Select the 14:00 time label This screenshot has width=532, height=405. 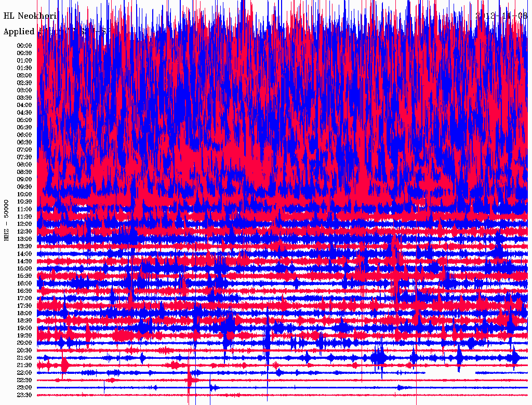coord(24,254)
